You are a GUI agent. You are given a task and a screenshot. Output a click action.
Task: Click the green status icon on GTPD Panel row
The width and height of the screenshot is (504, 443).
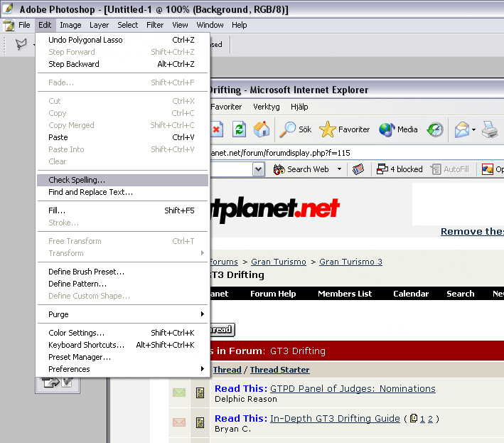click(x=179, y=393)
